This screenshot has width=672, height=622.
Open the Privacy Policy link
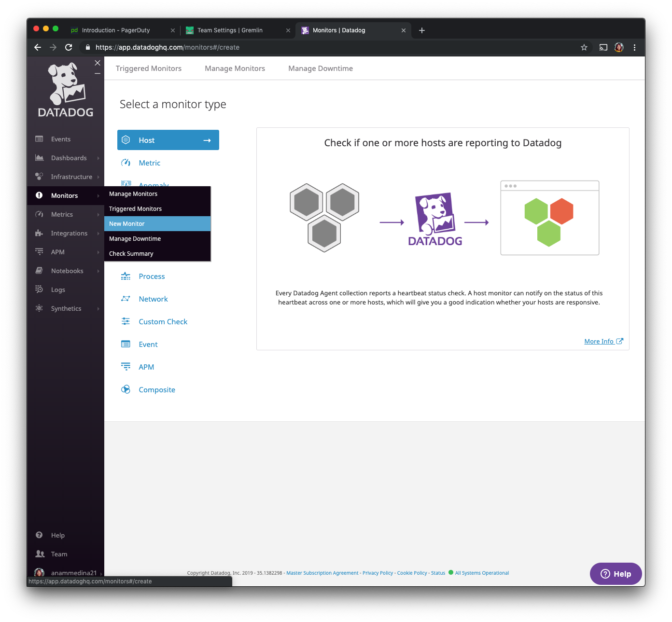click(378, 573)
